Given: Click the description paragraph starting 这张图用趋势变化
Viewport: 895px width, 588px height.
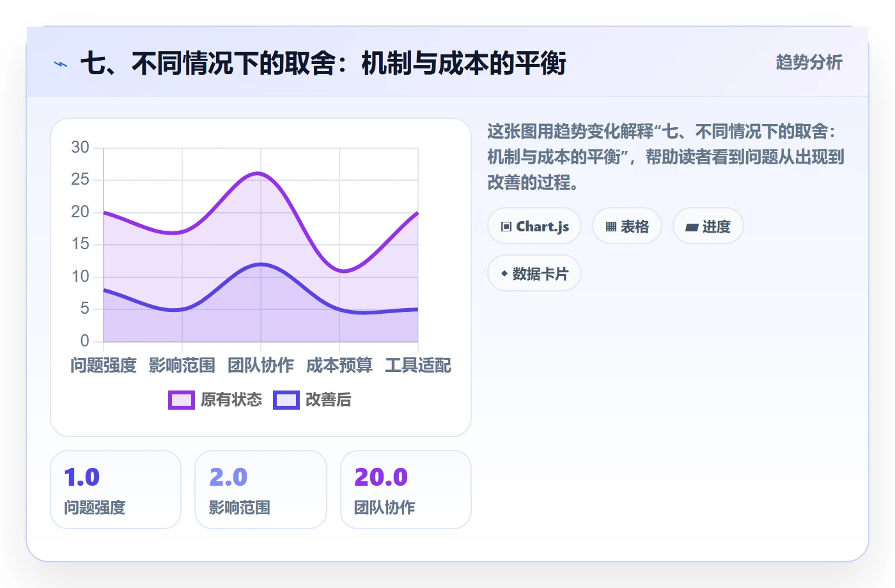Looking at the screenshot, I should tap(665, 157).
